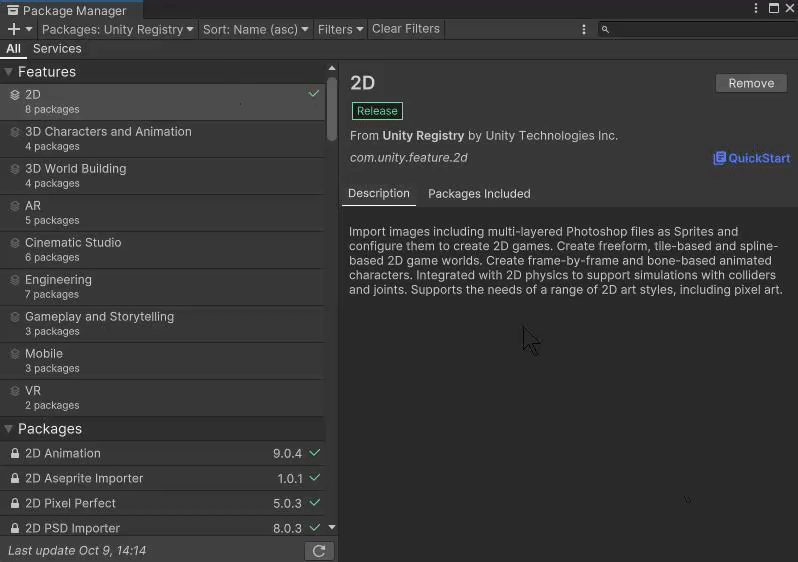Click the Cinematic Studio feature icon
The image size is (798, 562).
point(15,243)
